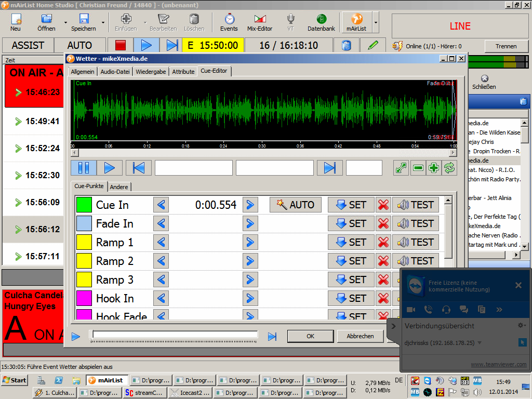Click the bottom playback progress bar
This screenshot has height=399, width=532.
[x=175, y=335]
